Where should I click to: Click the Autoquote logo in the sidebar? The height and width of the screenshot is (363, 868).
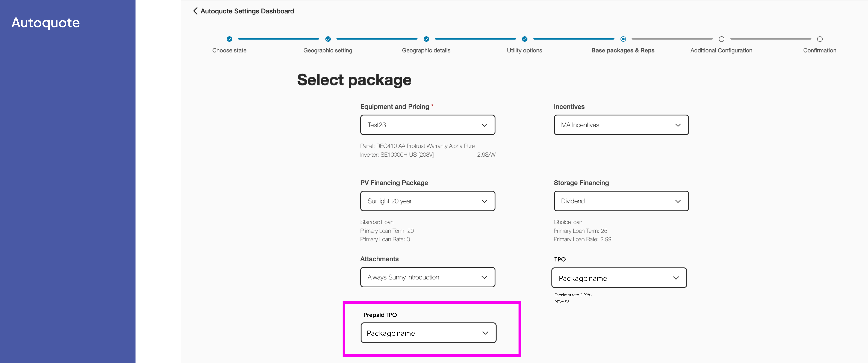click(46, 23)
